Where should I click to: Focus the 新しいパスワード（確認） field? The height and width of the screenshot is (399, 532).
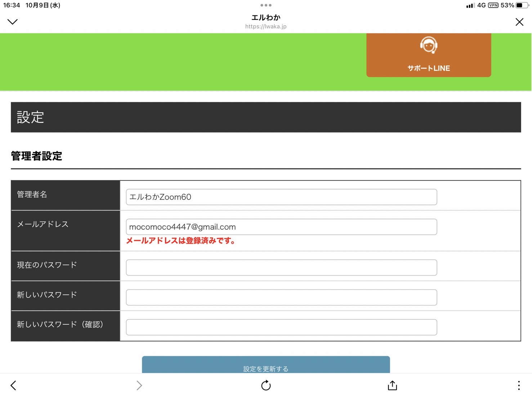tap(281, 327)
